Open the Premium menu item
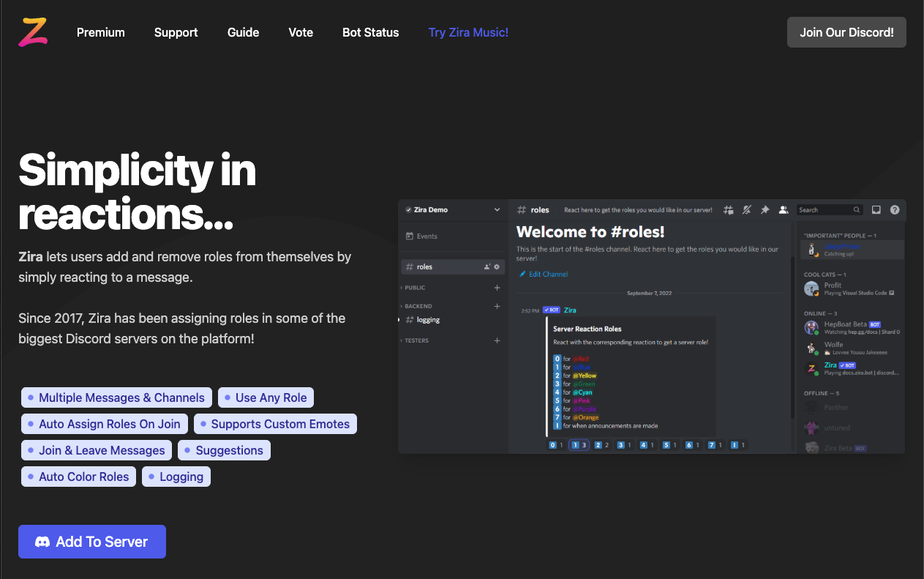The image size is (924, 579). click(x=101, y=32)
